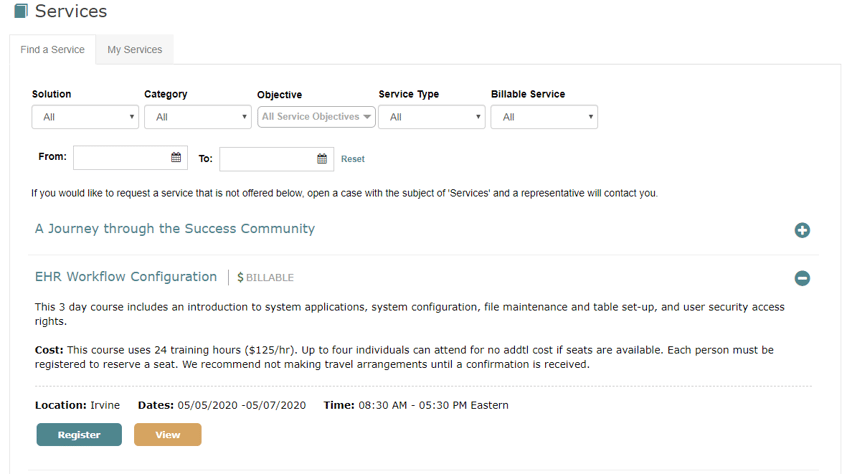Open the Category dropdown
The width and height of the screenshot is (842, 474).
(x=198, y=117)
